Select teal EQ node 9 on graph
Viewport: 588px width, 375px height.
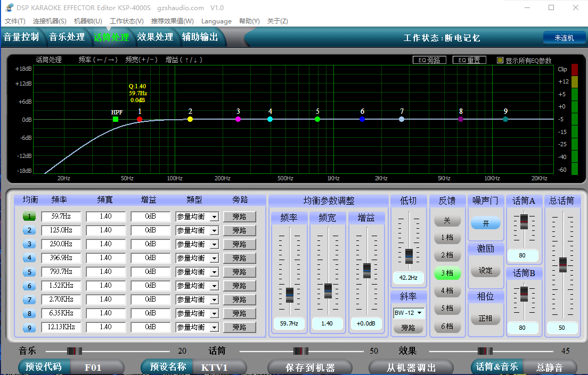point(505,119)
